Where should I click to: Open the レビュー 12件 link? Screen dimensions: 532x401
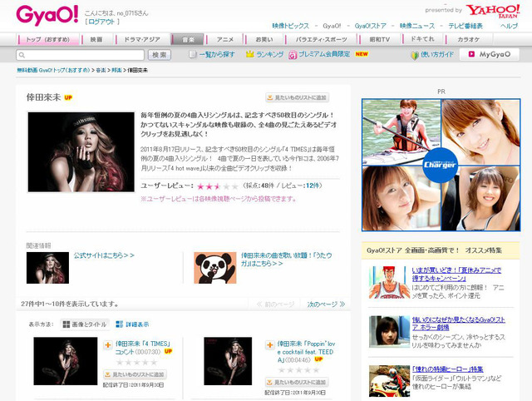(x=313, y=186)
